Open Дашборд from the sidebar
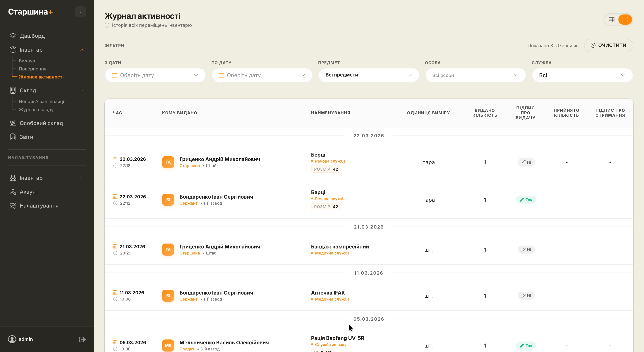The image size is (644, 352). [32, 36]
